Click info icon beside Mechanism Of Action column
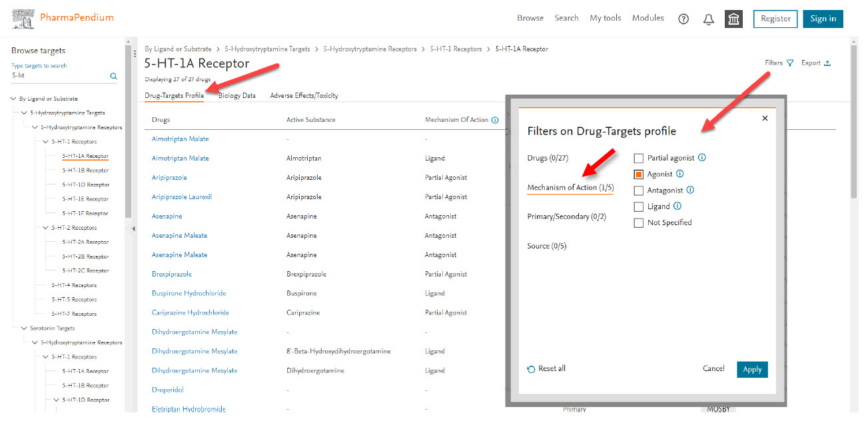This screenshot has height=441, width=868. click(494, 120)
